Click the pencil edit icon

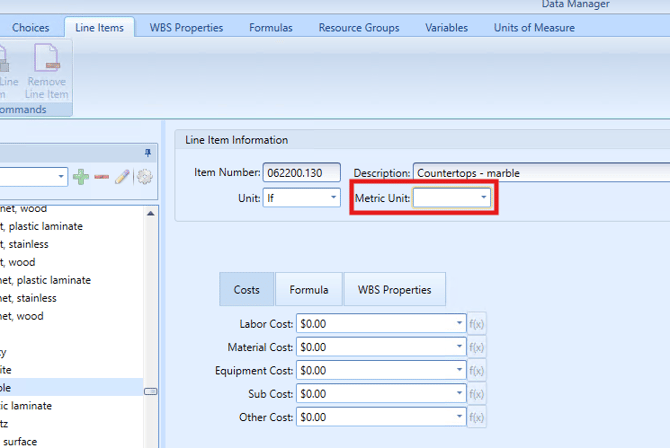tap(122, 177)
